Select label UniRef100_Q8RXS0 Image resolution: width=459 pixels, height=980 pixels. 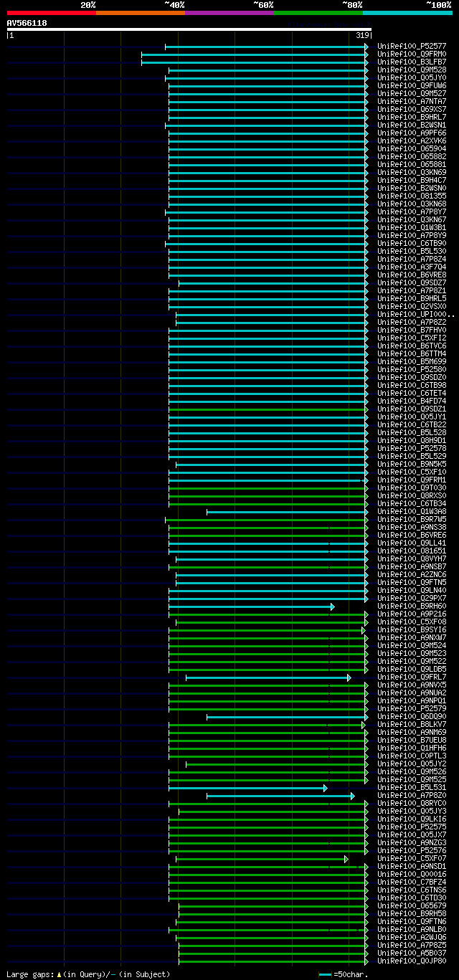412,496
